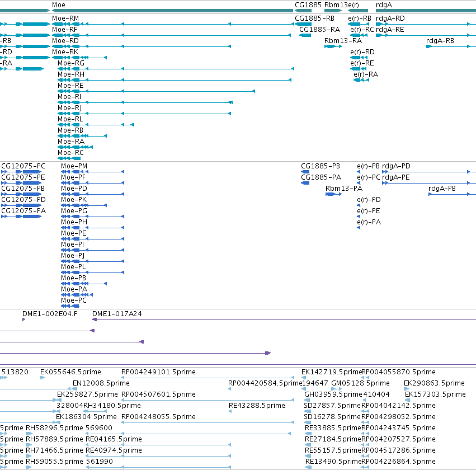Screen dimensions: 476x470
Task: Select protein rdgA-PB
Action: point(442,189)
